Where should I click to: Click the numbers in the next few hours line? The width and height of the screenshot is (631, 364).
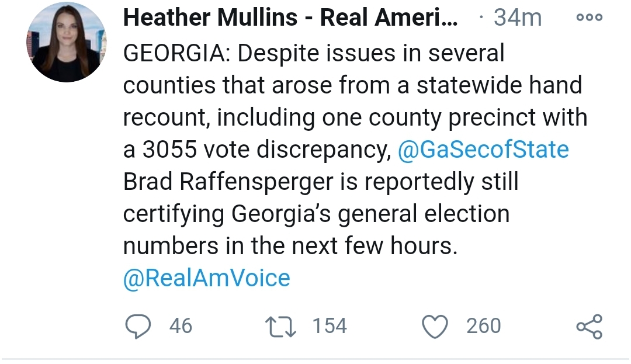tap(290, 246)
